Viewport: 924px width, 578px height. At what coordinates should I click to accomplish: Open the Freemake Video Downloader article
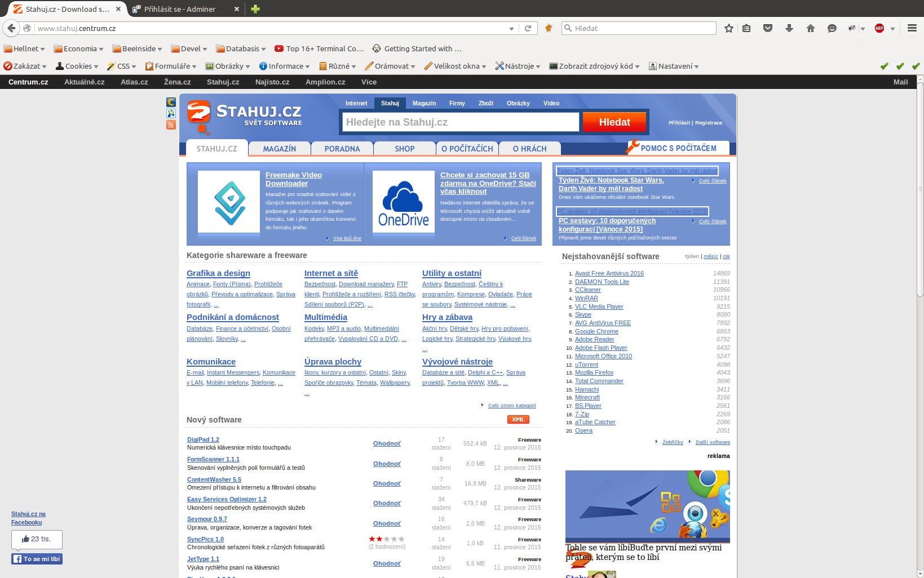[294, 179]
